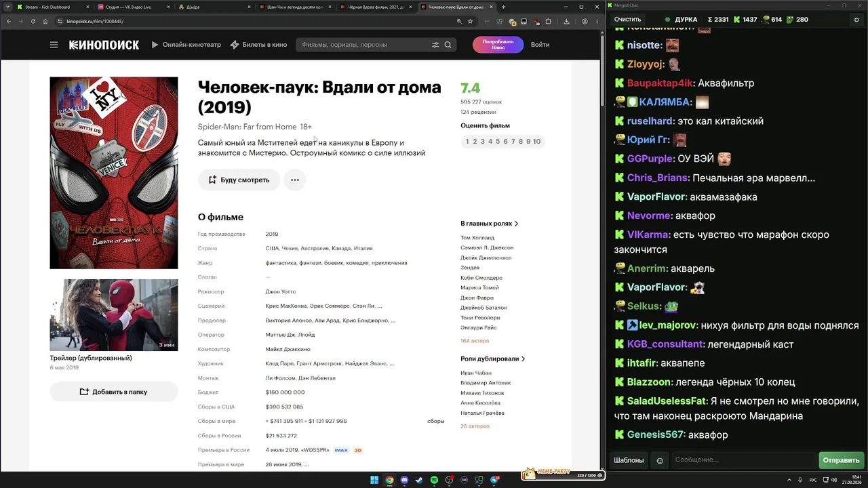The height and width of the screenshot is (488, 868).
Task: Rate the film 7 in rating scale
Action: (513, 142)
